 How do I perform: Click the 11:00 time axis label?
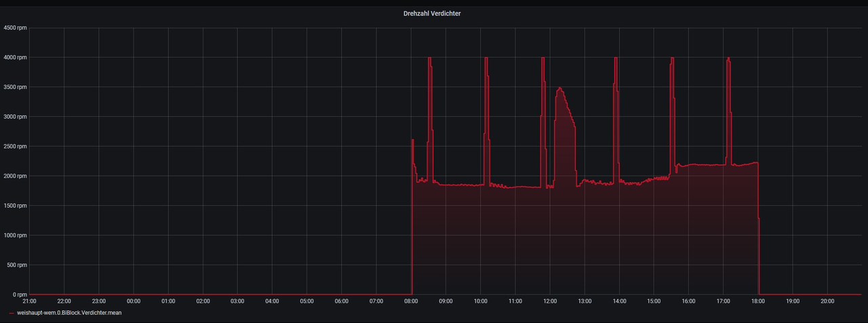(x=515, y=301)
